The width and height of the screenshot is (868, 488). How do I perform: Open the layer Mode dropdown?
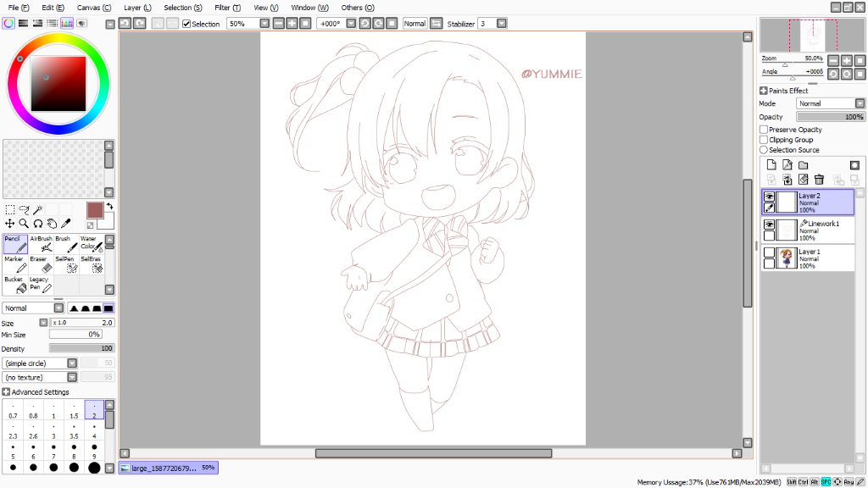click(x=831, y=103)
